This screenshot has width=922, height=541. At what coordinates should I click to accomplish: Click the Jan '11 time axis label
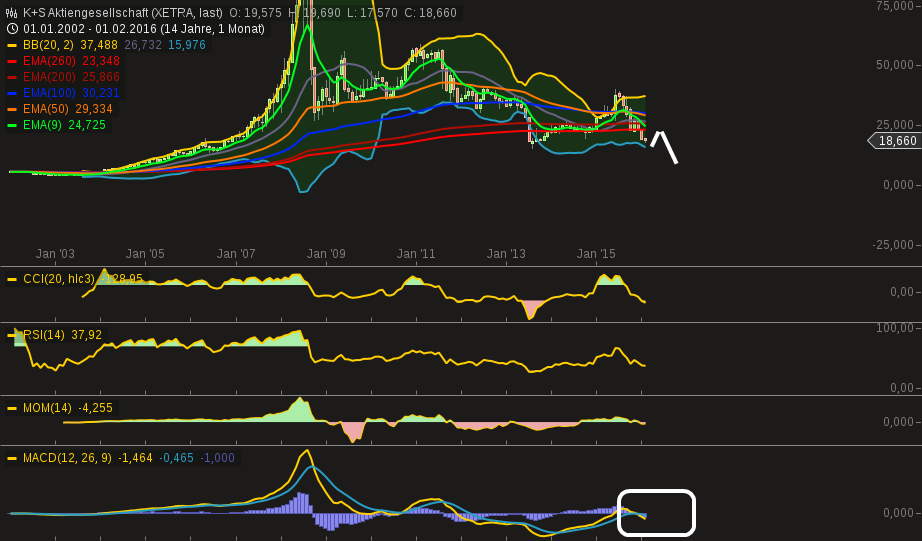pyautogui.click(x=416, y=254)
